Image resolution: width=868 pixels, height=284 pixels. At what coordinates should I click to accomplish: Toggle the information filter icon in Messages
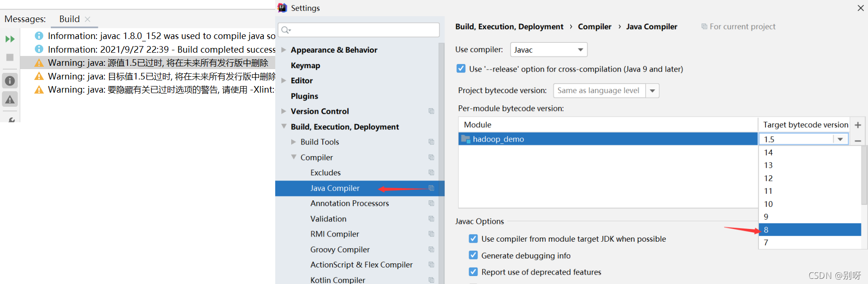coord(10,81)
